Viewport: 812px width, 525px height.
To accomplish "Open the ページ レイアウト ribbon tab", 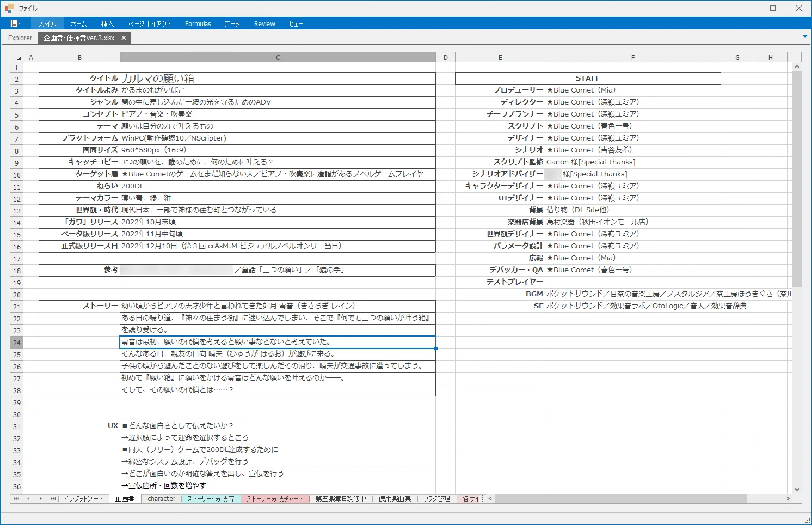I will pos(150,23).
